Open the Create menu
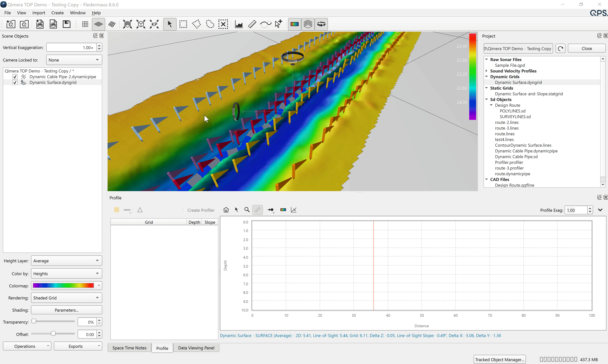Screen dimensions: 608x364 [57, 13]
